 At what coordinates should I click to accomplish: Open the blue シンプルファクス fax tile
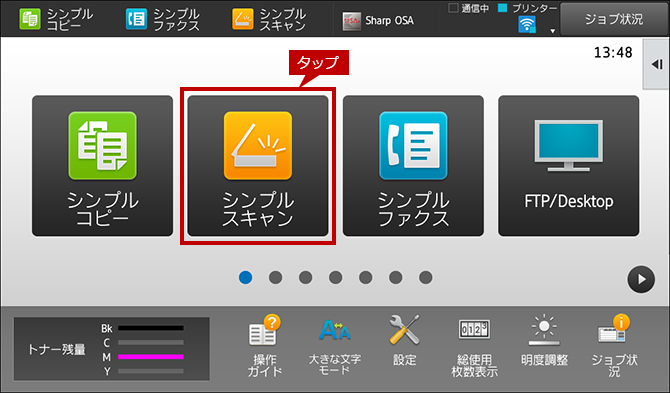[x=413, y=166]
